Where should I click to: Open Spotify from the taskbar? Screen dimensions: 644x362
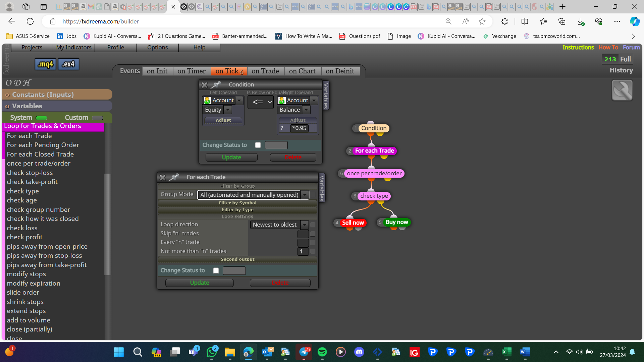point(322,352)
